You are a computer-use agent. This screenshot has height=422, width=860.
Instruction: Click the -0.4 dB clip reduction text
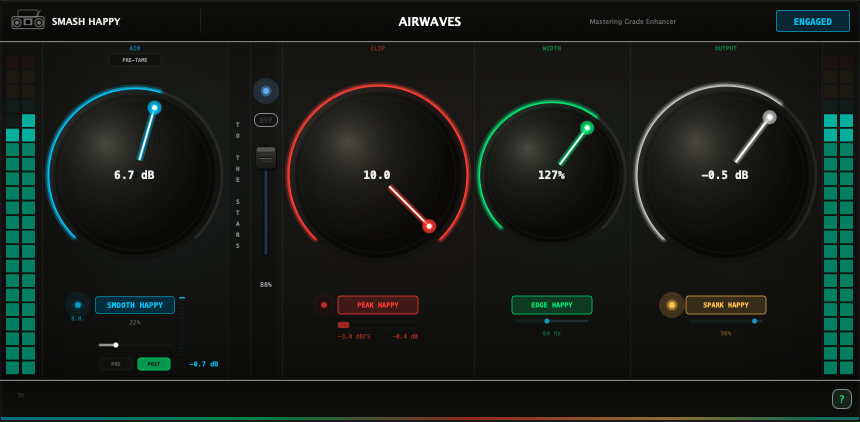pyautogui.click(x=405, y=336)
